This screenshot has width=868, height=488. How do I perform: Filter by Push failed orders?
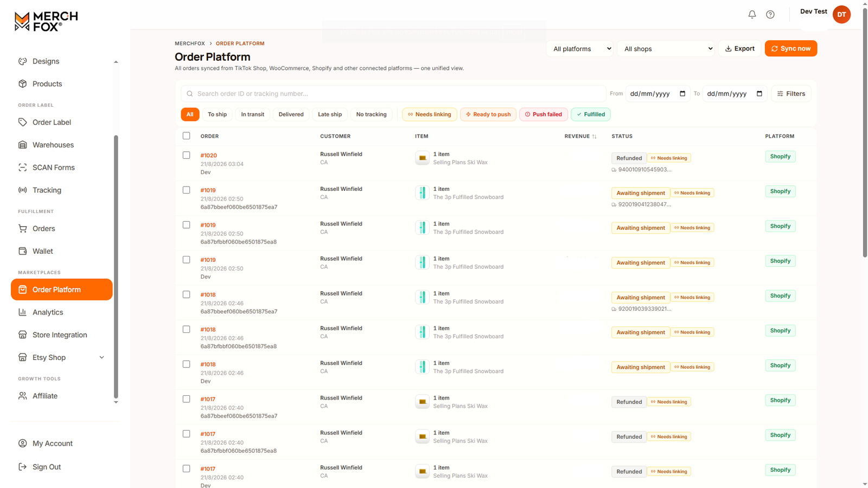[x=544, y=114]
